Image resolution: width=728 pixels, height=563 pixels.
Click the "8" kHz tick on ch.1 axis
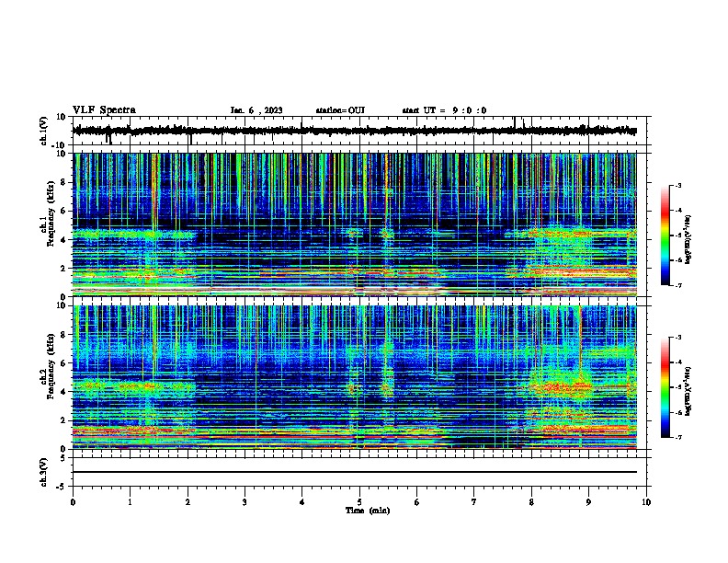click(63, 182)
